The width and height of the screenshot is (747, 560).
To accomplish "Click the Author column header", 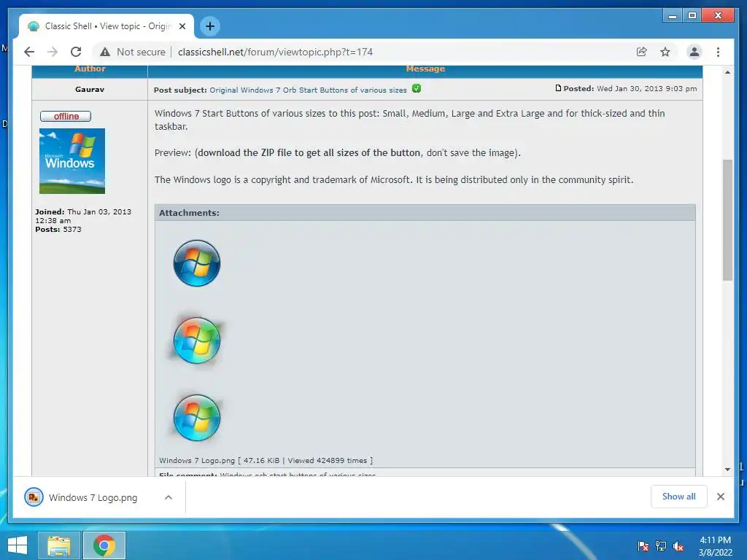I will pos(90,69).
